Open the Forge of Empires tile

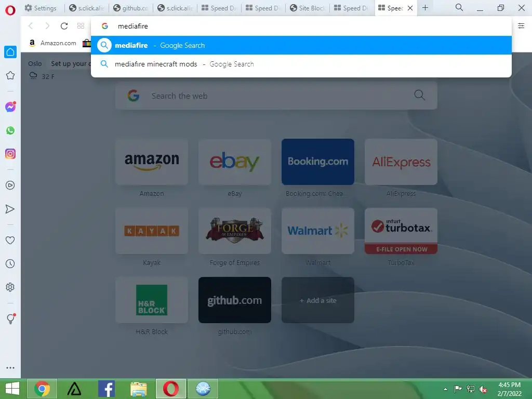point(235,231)
